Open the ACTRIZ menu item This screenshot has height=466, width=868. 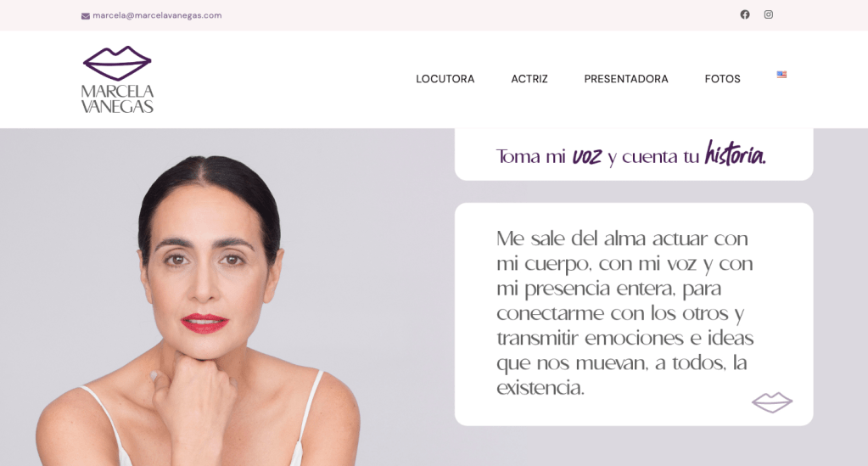click(x=529, y=79)
